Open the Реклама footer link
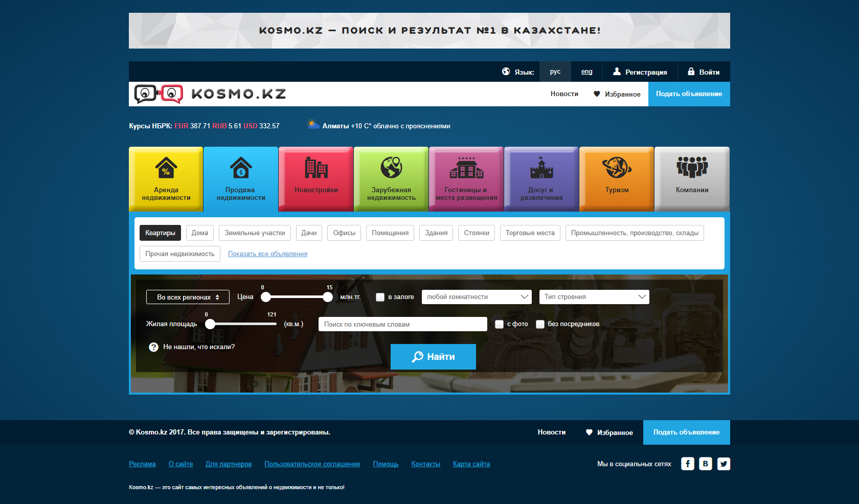859x504 pixels. [x=142, y=464]
